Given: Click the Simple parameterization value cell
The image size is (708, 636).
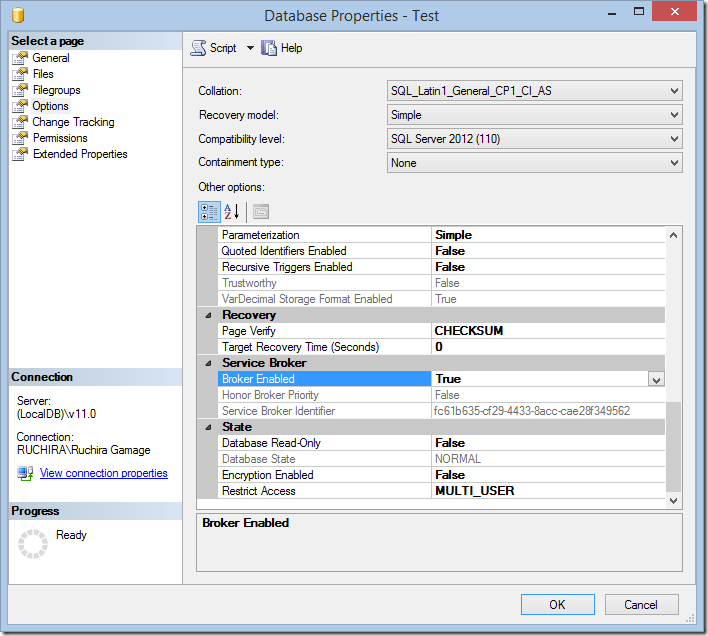Looking at the screenshot, I should (x=548, y=235).
